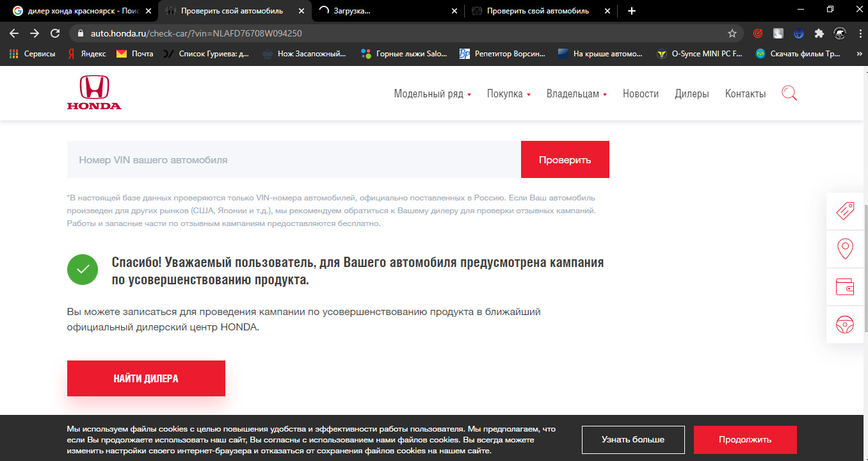Expand the Модельный ряд menu

[x=432, y=93]
